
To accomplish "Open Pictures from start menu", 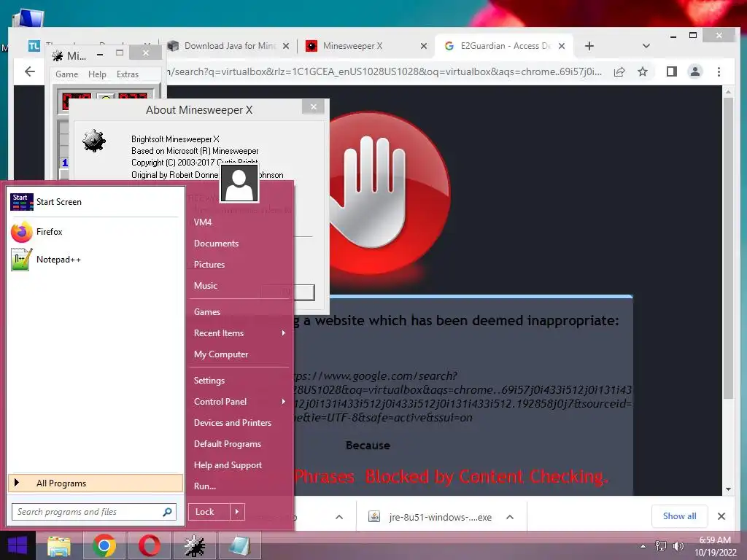I will tap(209, 265).
